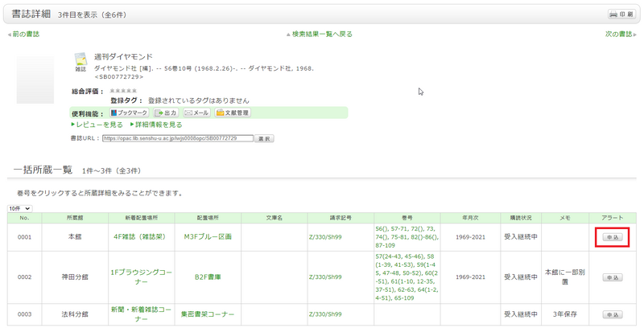Open 文献管理 reference management
Image resolution: width=644 pixels, height=332 pixels.
click(x=233, y=113)
